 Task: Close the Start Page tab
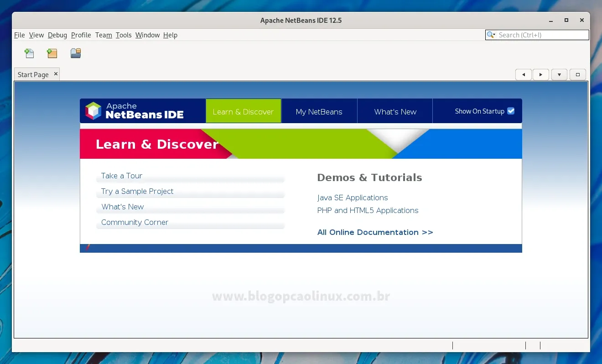click(x=56, y=74)
